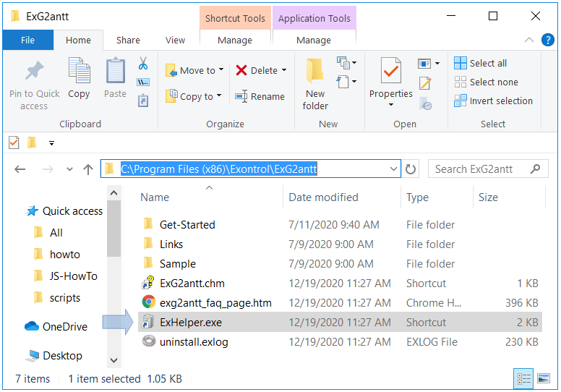Switch to the Share ribbon tab
561x392 pixels.
coord(129,41)
